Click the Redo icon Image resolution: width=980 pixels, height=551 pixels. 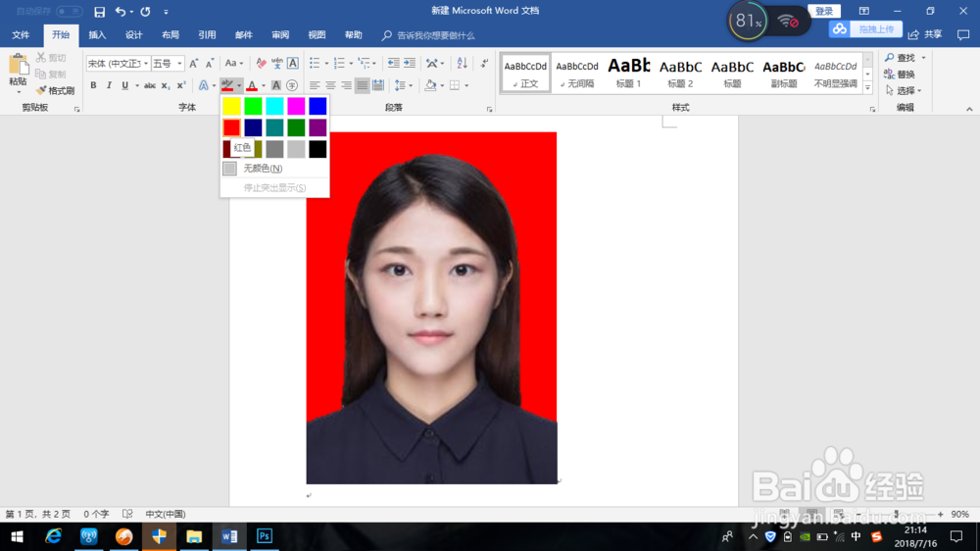(145, 11)
